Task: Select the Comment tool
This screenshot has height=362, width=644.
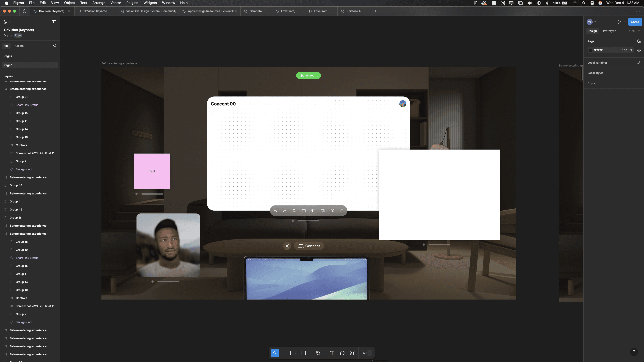Action: click(x=342, y=353)
